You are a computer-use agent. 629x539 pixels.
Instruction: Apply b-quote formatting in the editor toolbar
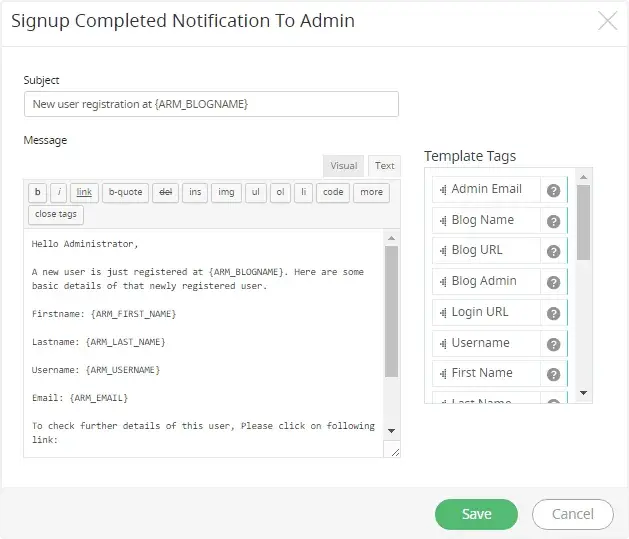click(x=125, y=192)
